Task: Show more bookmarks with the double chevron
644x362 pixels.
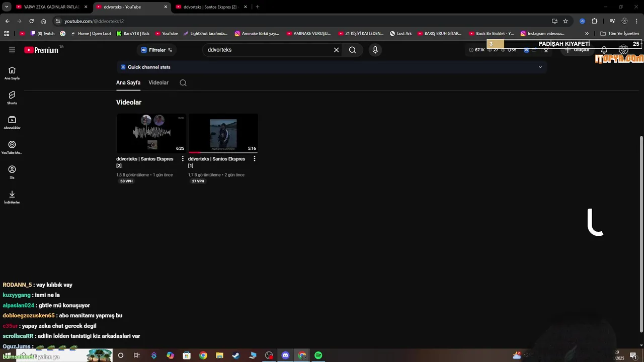Action: 587,34
